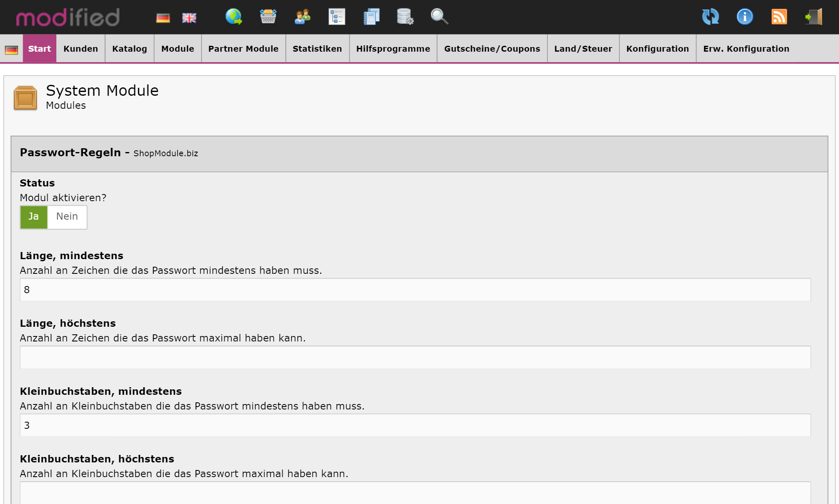This screenshot has width=839, height=504.
Task: Open customers via people icon
Action: click(x=302, y=17)
